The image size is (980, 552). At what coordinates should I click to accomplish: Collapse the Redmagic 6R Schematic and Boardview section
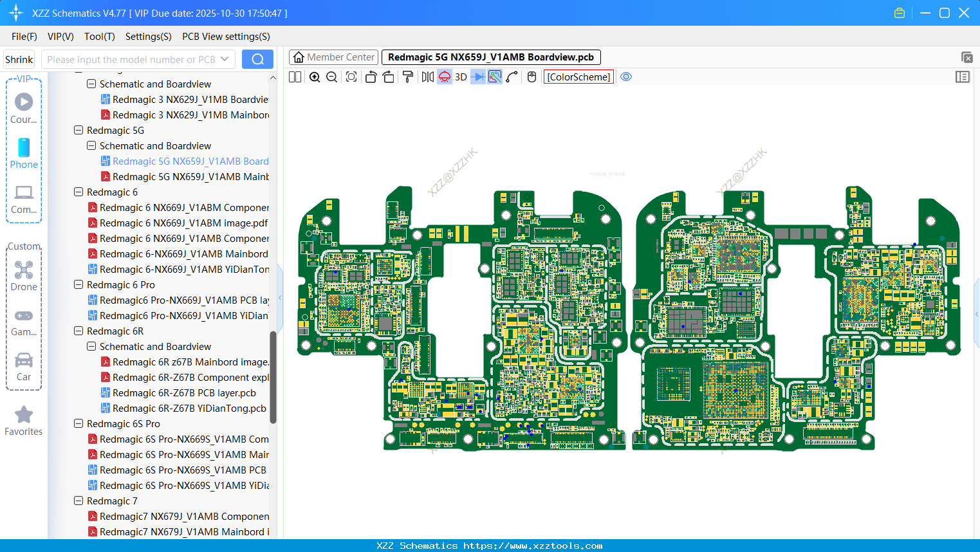(91, 346)
